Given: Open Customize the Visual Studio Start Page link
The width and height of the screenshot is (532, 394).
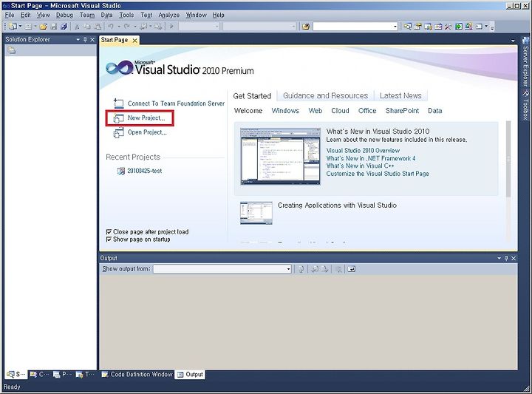Looking at the screenshot, I should [x=378, y=174].
